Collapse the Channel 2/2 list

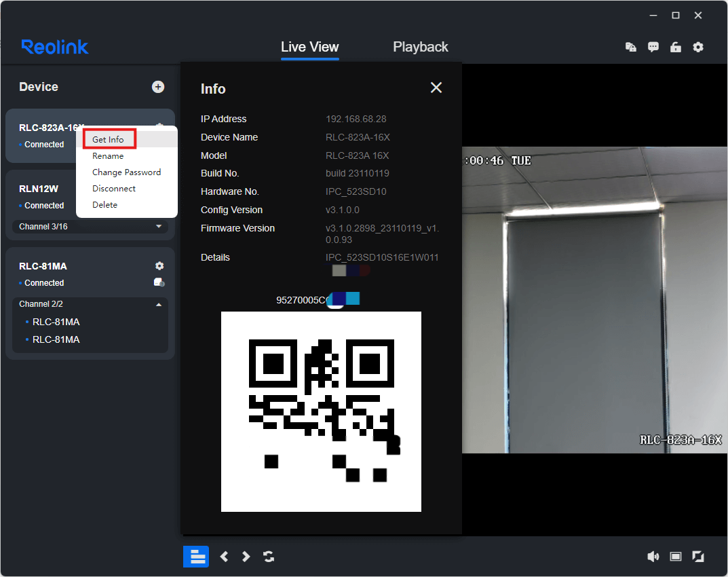click(x=90, y=304)
